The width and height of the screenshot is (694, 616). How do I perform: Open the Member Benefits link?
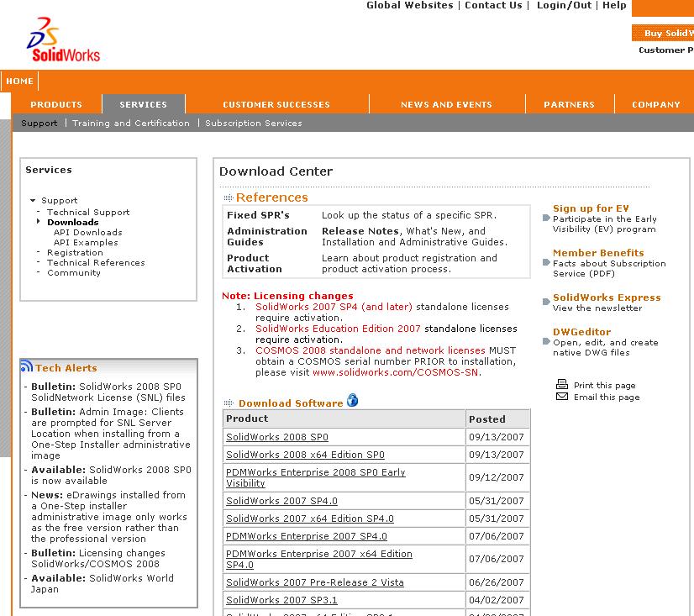point(598,253)
